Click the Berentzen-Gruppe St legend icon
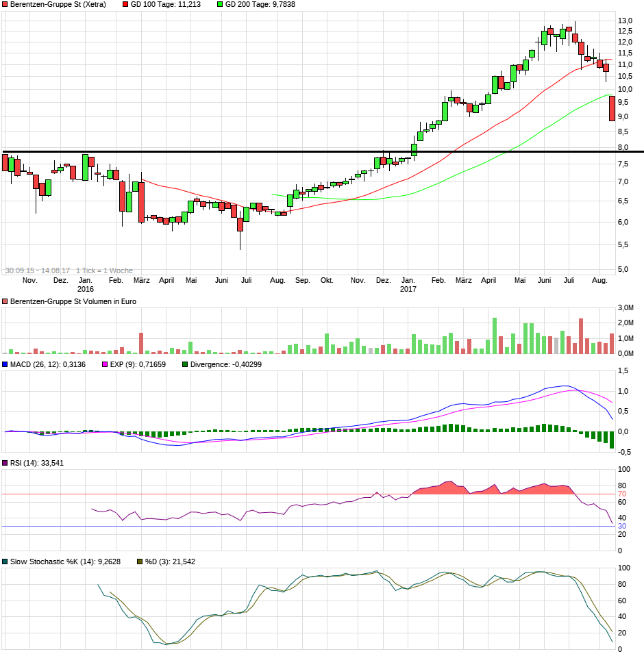This screenshot has height=656, width=644. (x=5, y=5)
